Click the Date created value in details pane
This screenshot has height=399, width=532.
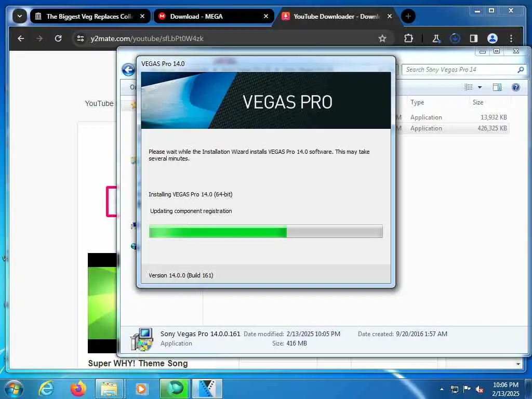(421, 334)
